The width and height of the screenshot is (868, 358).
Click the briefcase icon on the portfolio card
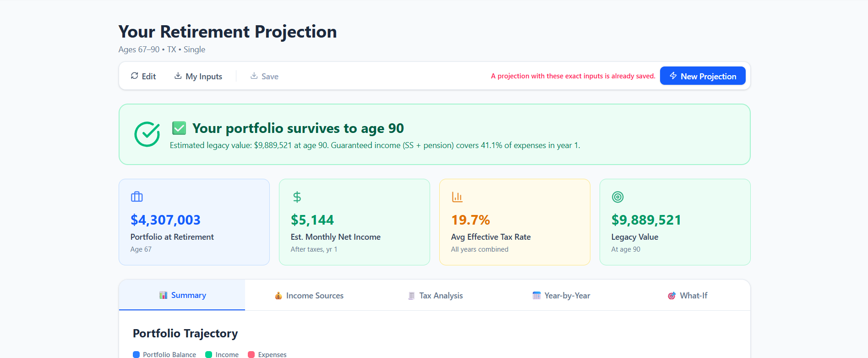coord(137,197)
